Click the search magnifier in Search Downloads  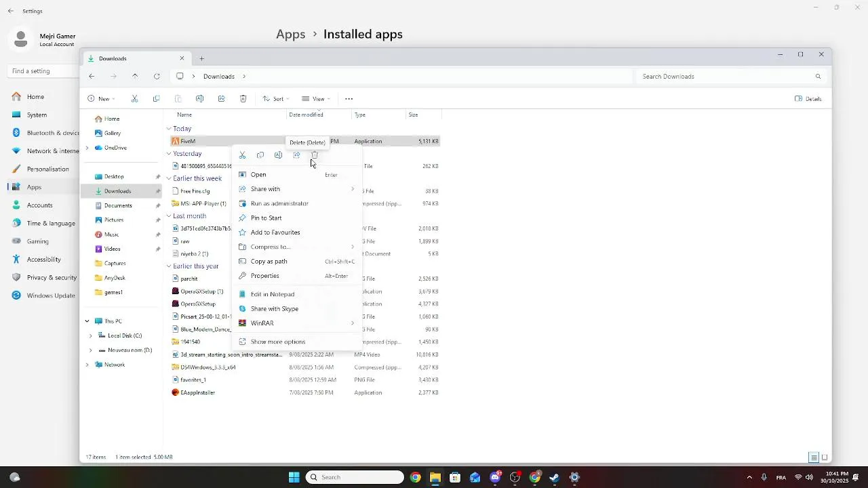tap(818, 77)
